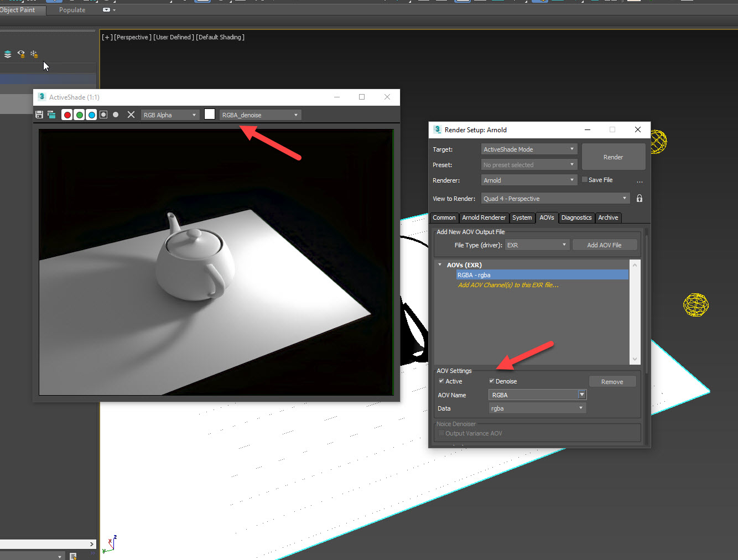Open the [User Defined] viewport menu

174,37
